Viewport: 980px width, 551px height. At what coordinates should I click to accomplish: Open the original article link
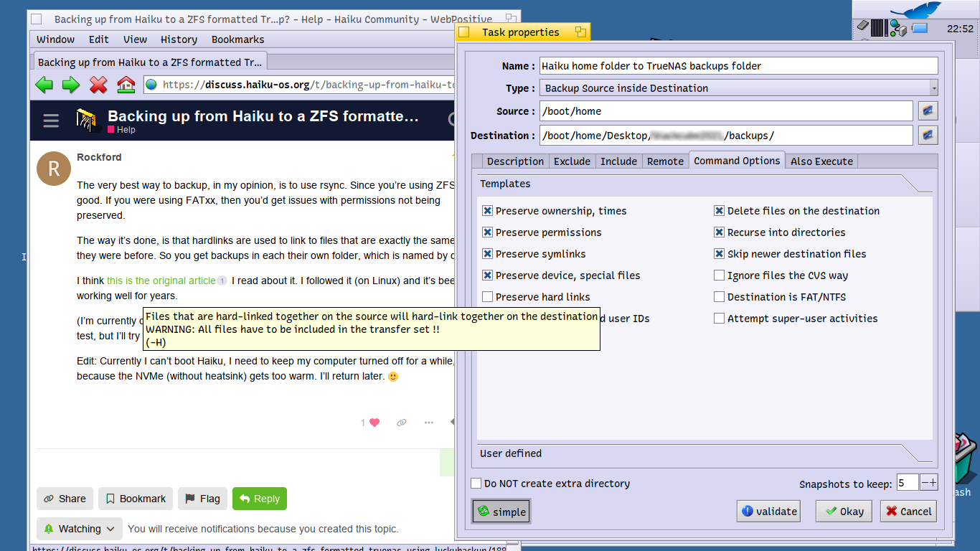point(161,281)
